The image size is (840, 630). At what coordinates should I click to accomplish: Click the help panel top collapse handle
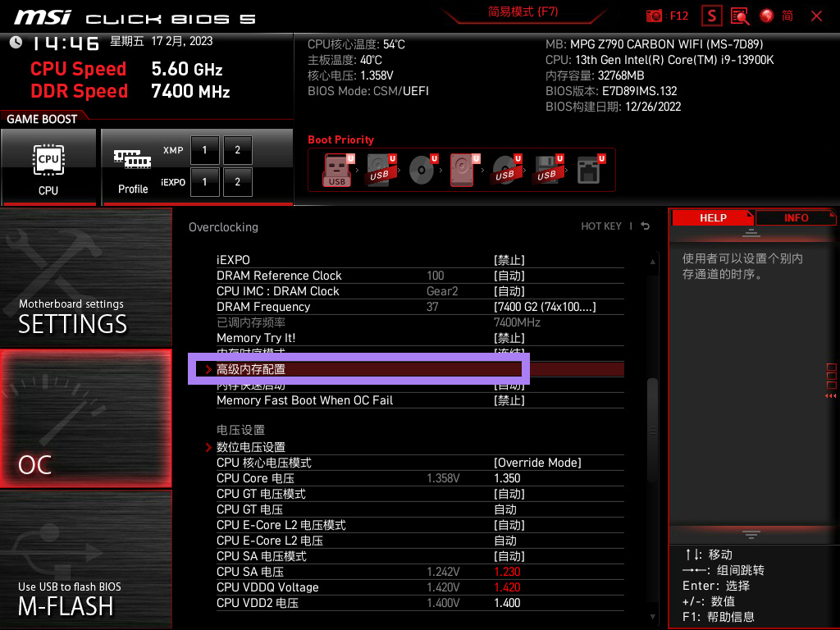pyautogui.click(x=751, y=232)
